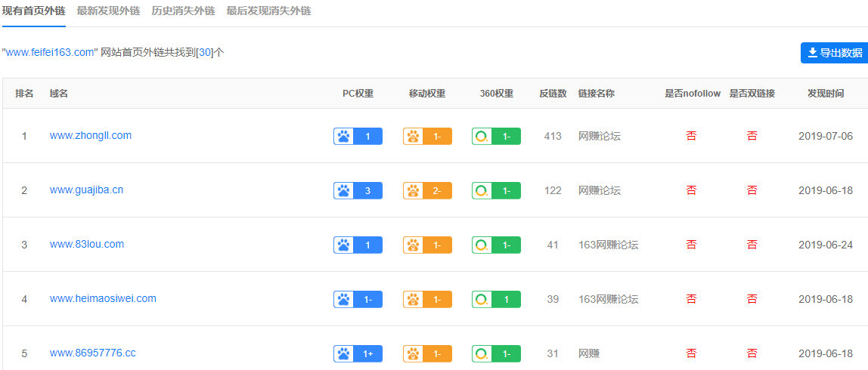Click PC weight badge for www.heimaosiwei.com
The height and width of the screenshot is (370, 868).
[x=358, y=299]
